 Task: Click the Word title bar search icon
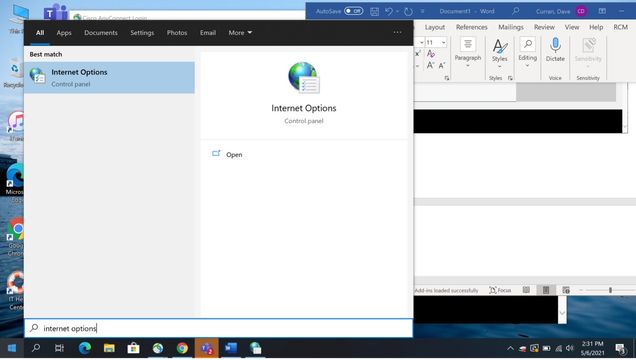(x=515, y=11)
